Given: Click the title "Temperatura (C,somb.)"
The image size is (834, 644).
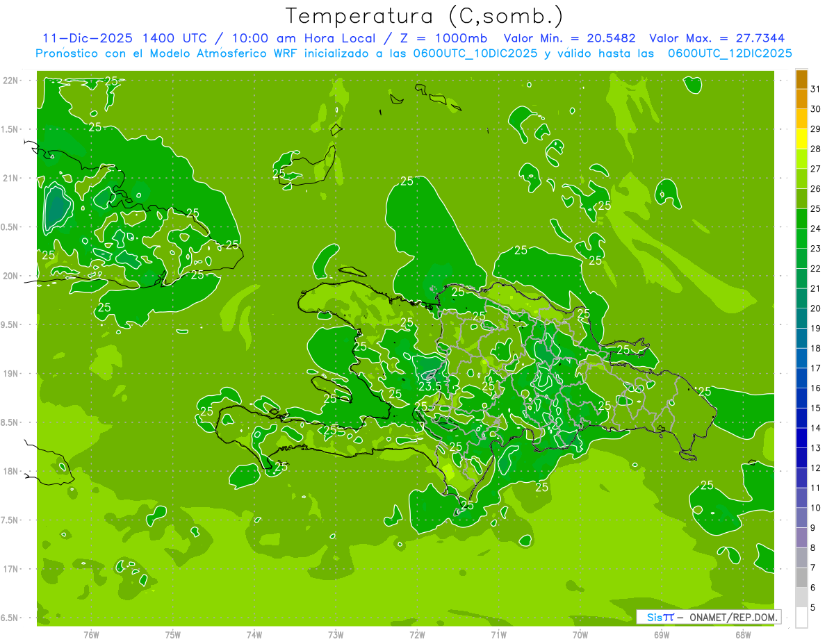Looking at the screenshot, I should 424,17.
